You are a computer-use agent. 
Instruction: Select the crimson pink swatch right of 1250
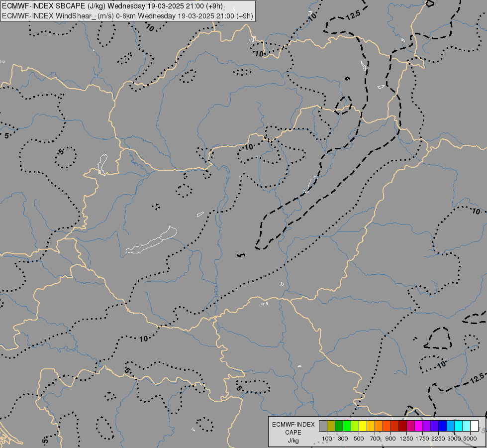tap(410, 426)
